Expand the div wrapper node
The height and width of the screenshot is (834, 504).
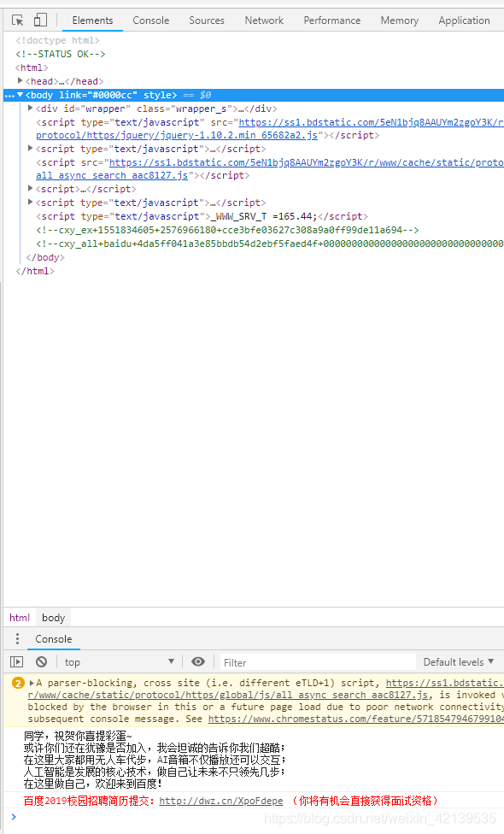[x=30, y=108]
